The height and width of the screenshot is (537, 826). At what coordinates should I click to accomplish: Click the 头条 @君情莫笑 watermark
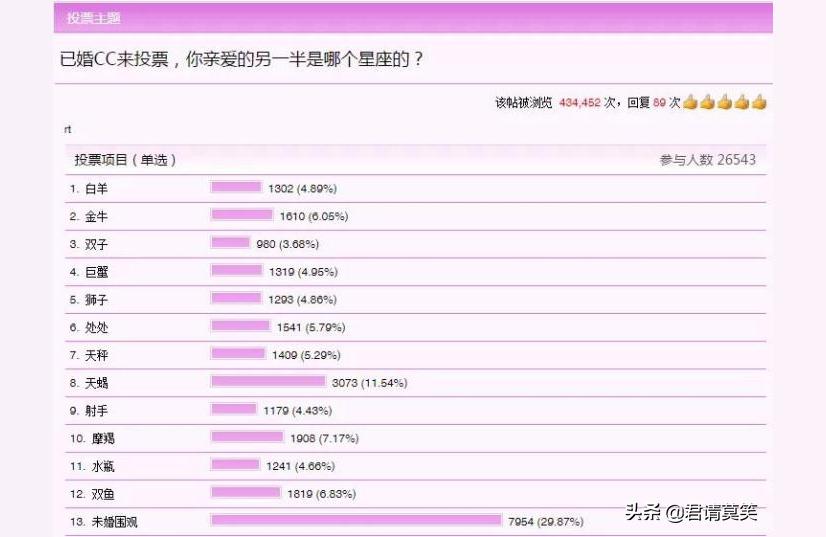[692, 513]
